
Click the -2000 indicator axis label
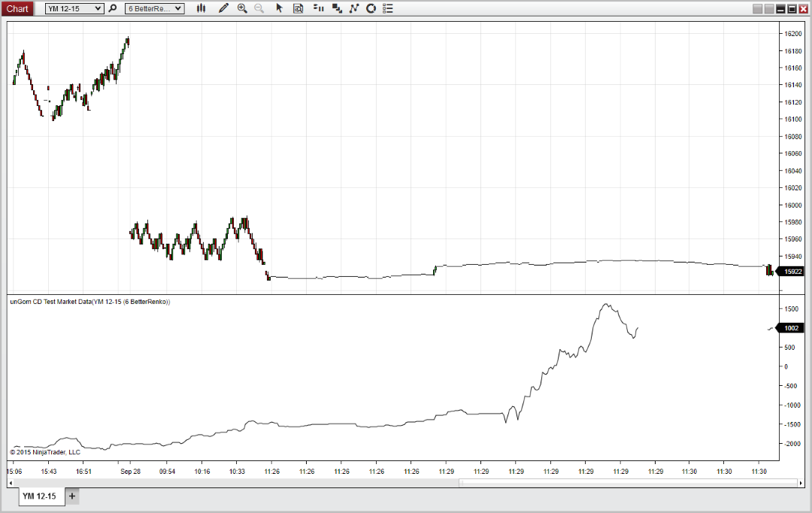pyautogui.click(x=791, y=444)
